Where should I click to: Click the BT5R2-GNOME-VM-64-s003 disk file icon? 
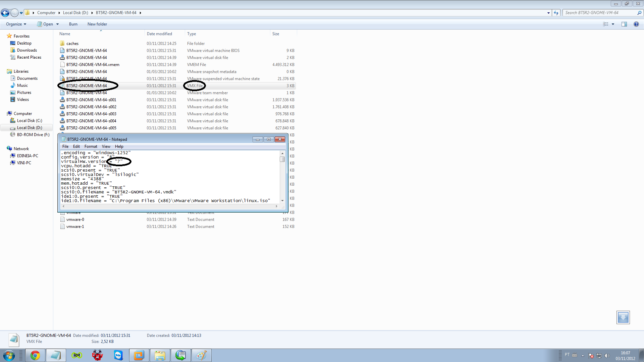point(62,114)
